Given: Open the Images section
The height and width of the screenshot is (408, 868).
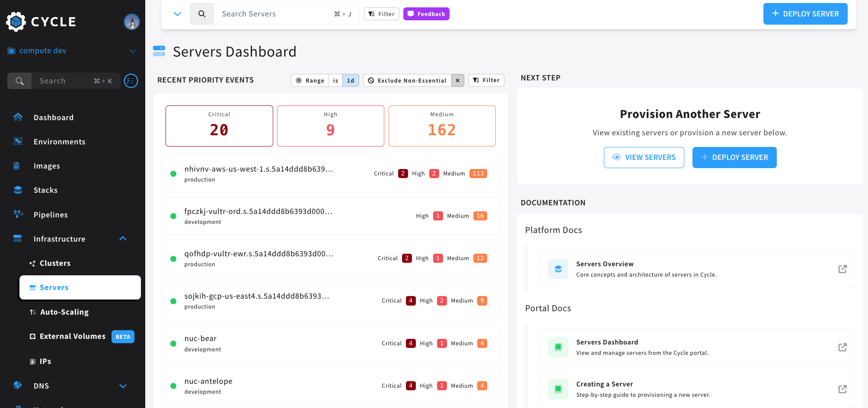Looking at the screenshot, I should (47, 166).
